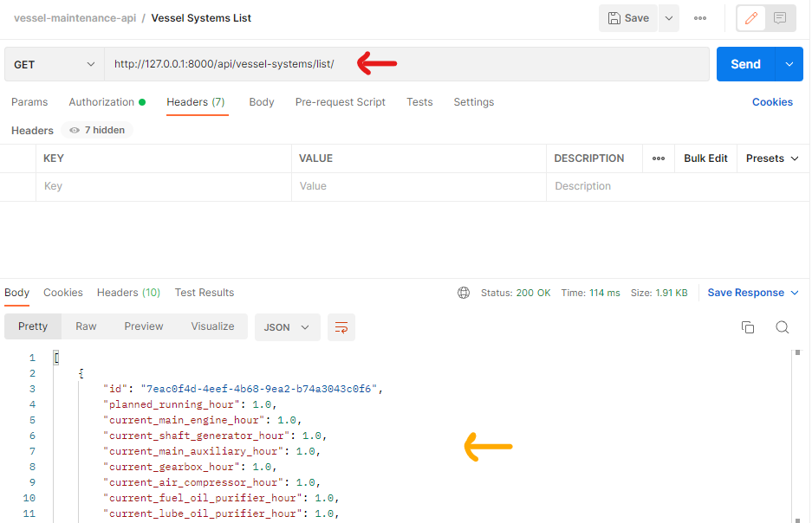Open the search icon in the response panel
812x523 pixels.
click(x=783, y=327)
